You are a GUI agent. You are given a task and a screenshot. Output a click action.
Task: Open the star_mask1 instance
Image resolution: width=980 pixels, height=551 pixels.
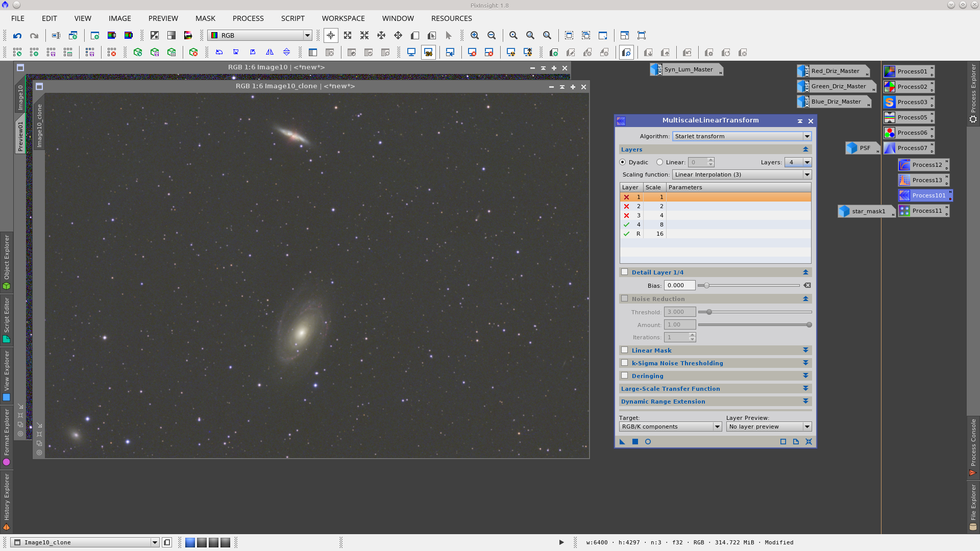[866, 211]
